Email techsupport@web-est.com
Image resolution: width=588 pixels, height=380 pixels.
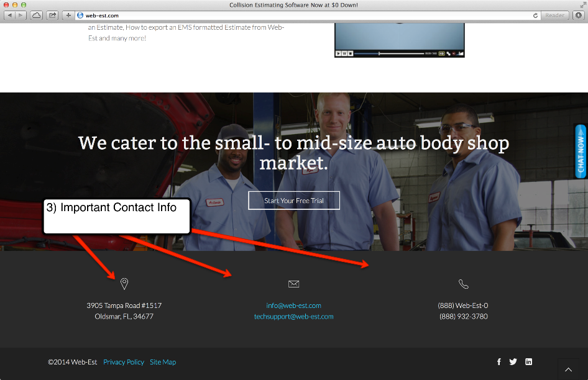293,316
